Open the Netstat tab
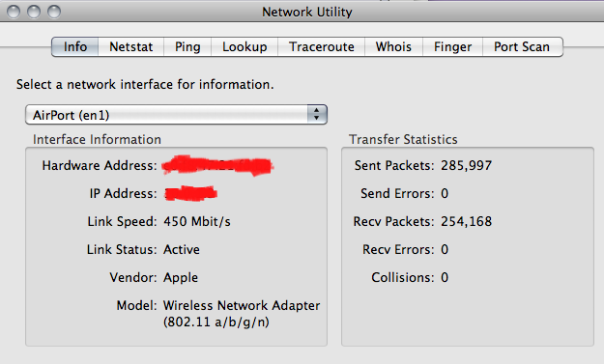Viewport: 604px width, 364px height. (131, 47)
